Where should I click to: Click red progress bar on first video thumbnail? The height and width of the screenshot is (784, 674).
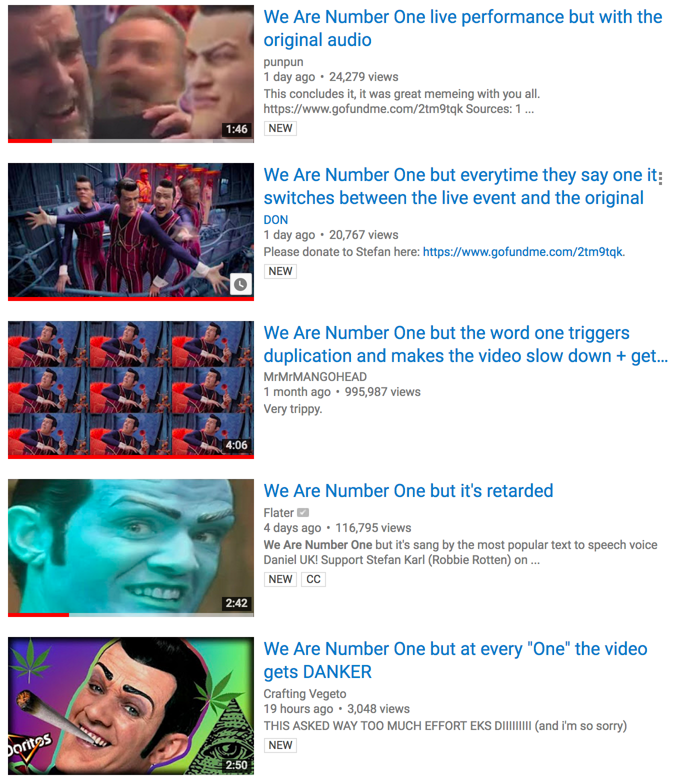(30, 141)
